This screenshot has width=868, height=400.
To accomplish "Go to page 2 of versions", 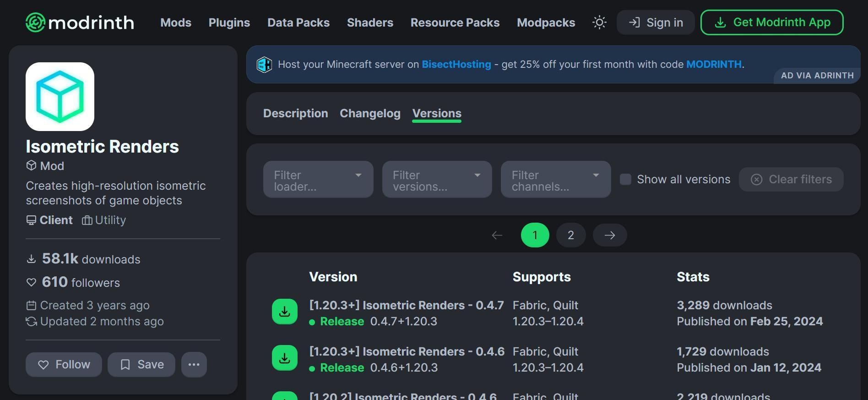I will coord(570,235).
